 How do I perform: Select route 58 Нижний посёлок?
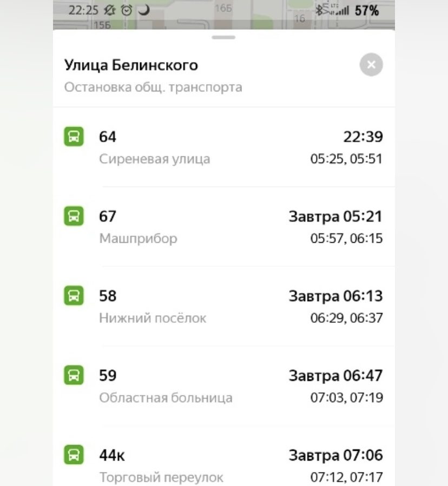(223, 306)
